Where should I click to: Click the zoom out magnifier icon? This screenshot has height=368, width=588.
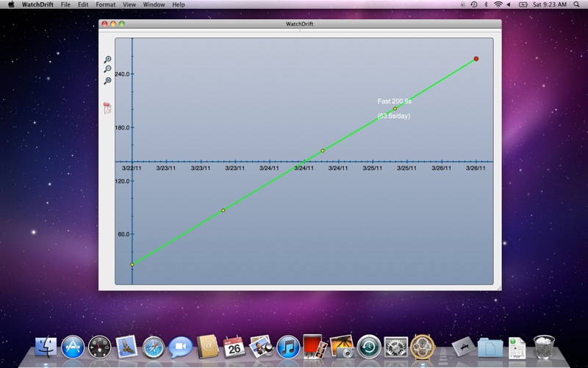(x=107, y=69)
